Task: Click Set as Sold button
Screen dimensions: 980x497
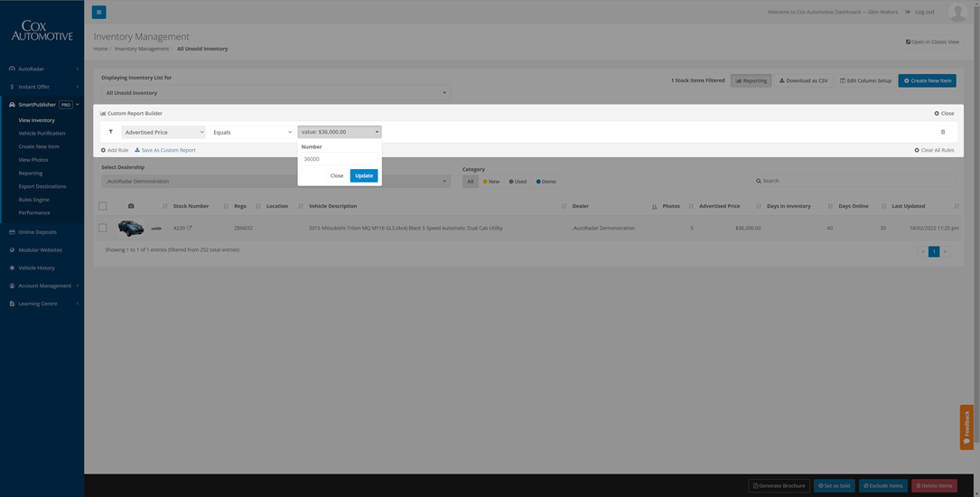Action: coord(835,486)
